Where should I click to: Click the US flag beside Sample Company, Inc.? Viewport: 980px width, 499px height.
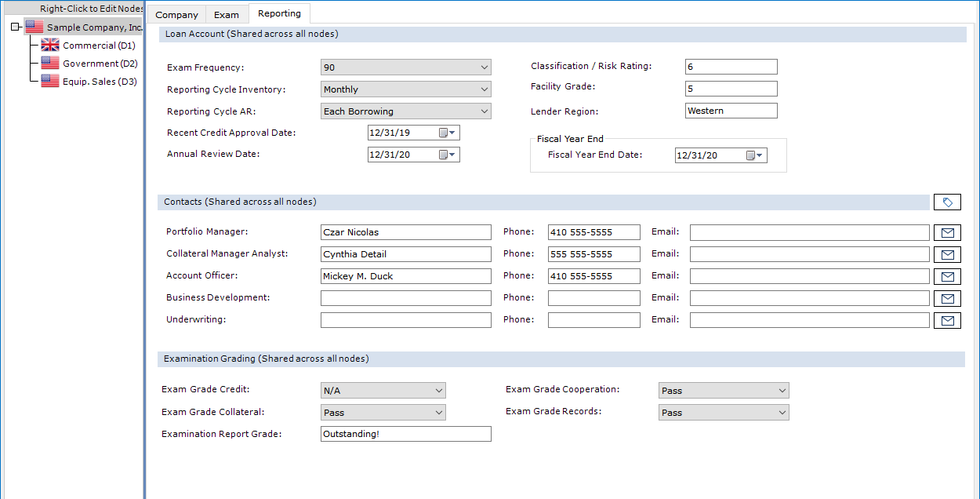[33, 26]
